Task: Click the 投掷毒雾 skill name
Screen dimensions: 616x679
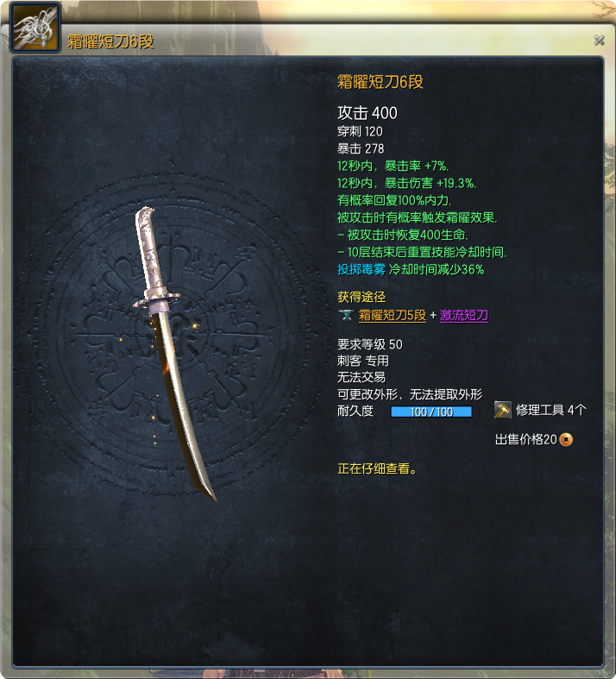Action: pyautogui.click(x=361, y=269)
